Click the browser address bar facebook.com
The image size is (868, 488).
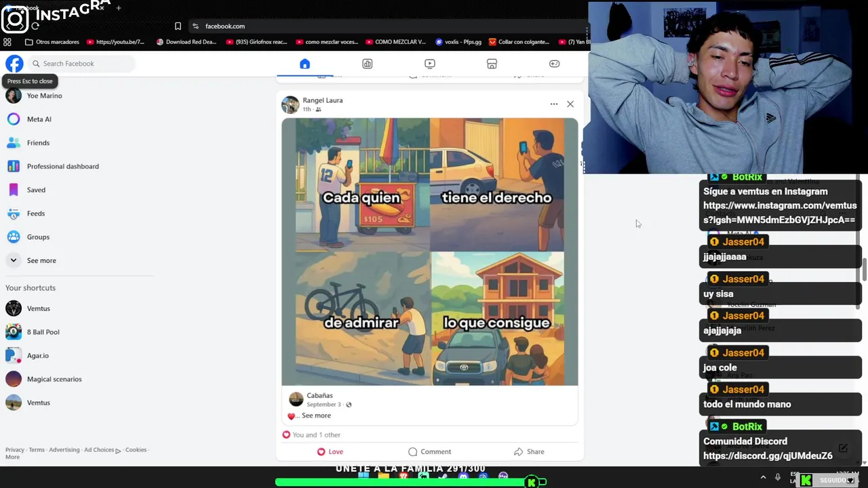click(224, 26)
